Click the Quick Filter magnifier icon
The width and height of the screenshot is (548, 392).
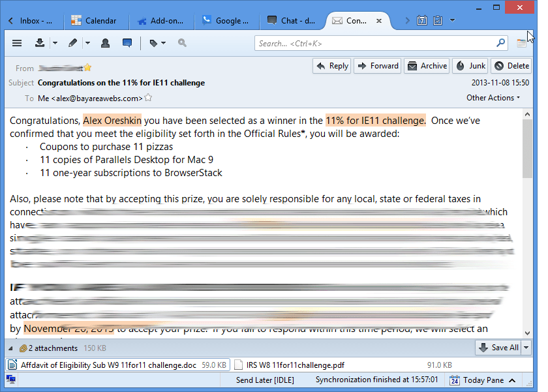pyautogui.click(x=182, y=43)
